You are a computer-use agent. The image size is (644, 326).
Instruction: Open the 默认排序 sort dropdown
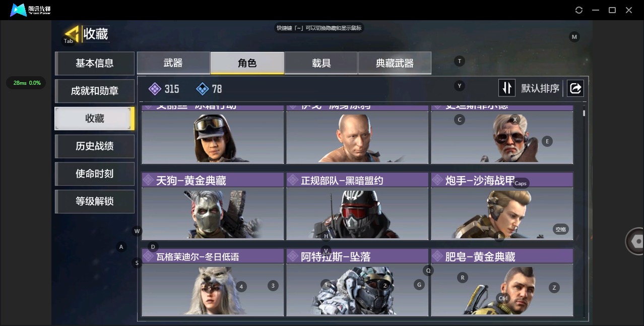pos(540,88)
